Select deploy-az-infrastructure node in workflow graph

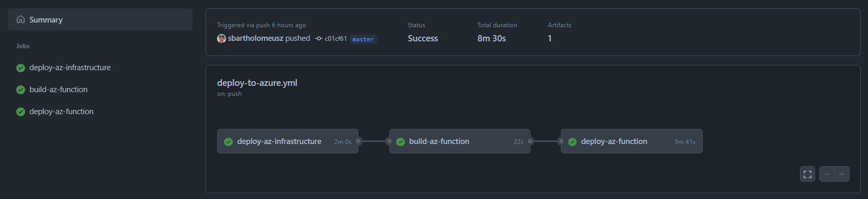(x=288, y=141)
